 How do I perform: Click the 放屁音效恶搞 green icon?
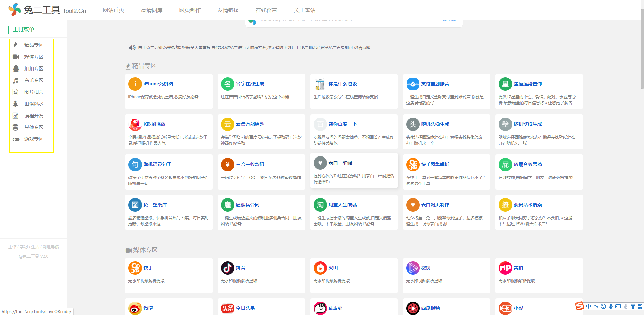(x=505, y=165)
